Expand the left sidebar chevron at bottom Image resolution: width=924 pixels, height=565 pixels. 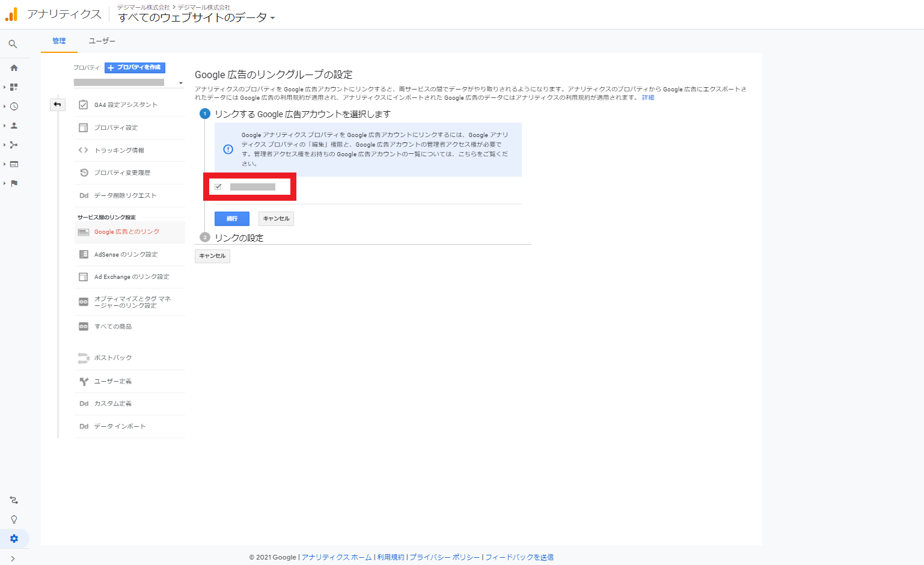coord(13,558)
